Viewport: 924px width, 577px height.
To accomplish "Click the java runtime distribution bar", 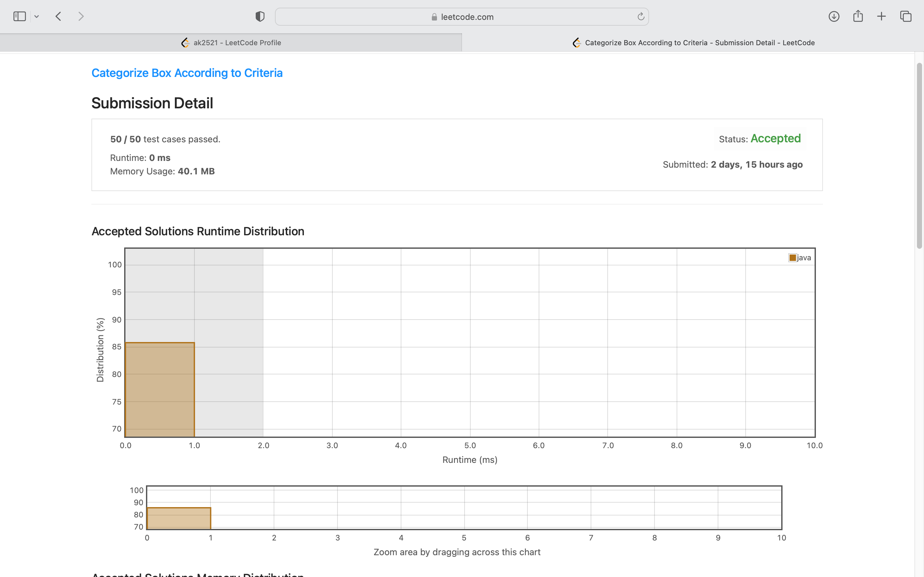I will (x=159, y=389).
